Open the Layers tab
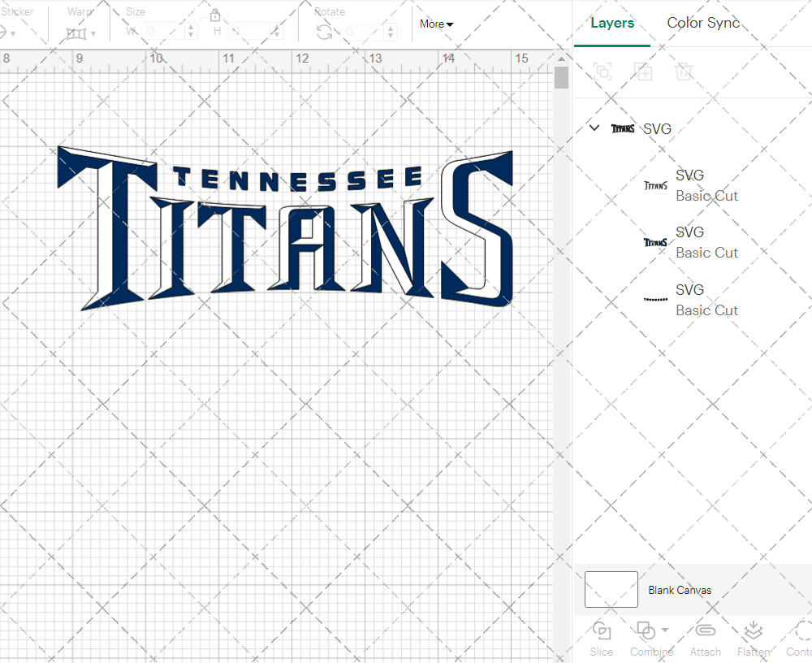Screen dimensions: 812x663 pyautogui.click(x=612, y=23)
